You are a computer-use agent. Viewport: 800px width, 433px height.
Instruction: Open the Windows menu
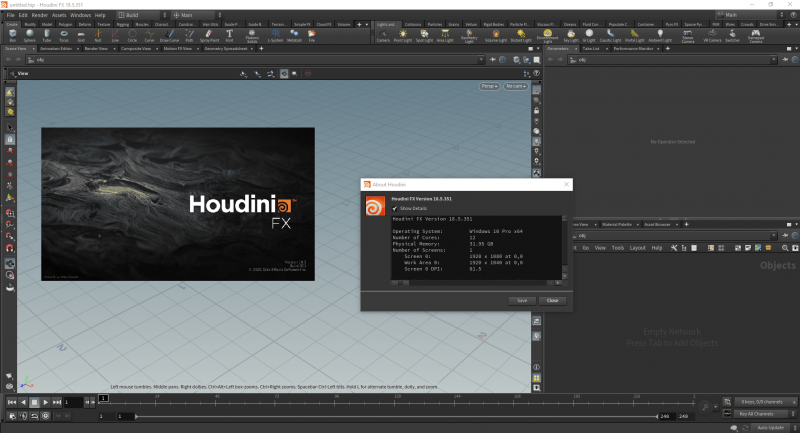click(x=80, y=15)
